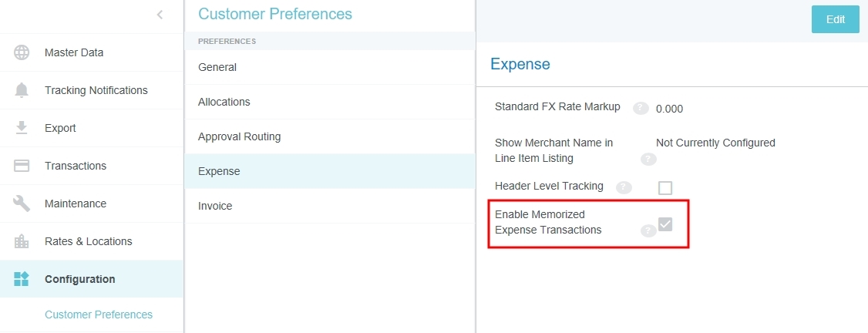Screen dimensions: 868x333
Task: Show help for Show Merchant Name setting
Action: point(648,159)
